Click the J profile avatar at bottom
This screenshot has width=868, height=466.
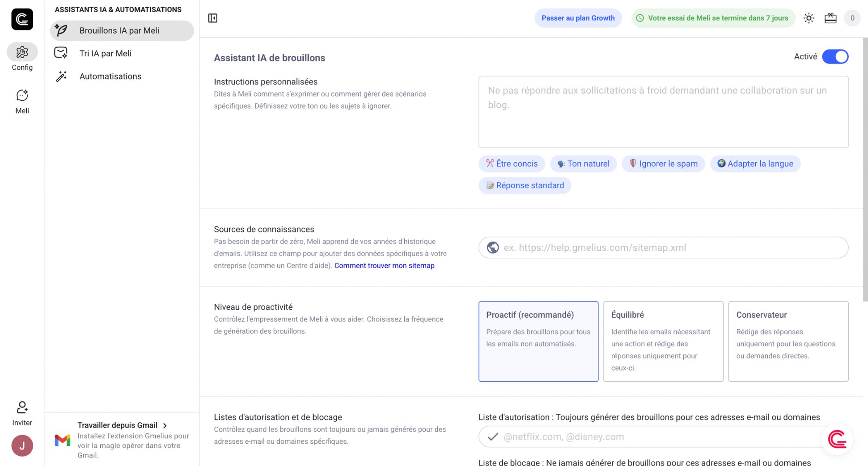pyautogui.click(x=21, y=445)
